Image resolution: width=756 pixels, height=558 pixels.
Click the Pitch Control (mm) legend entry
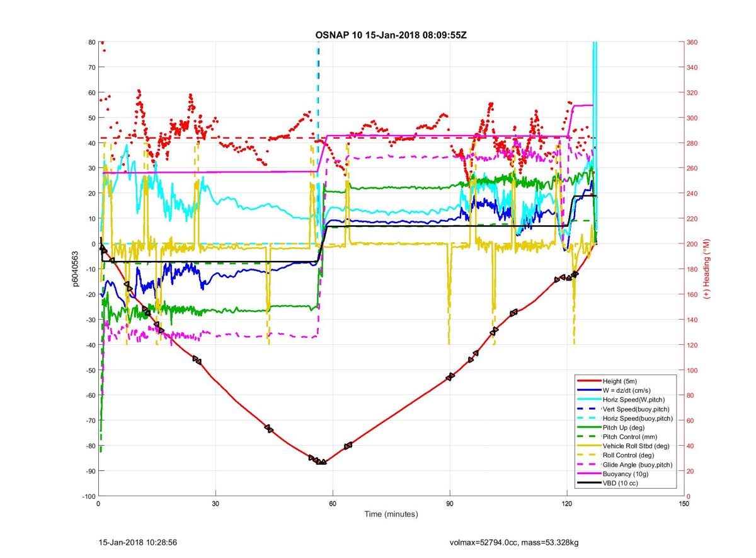coord(624,437)
